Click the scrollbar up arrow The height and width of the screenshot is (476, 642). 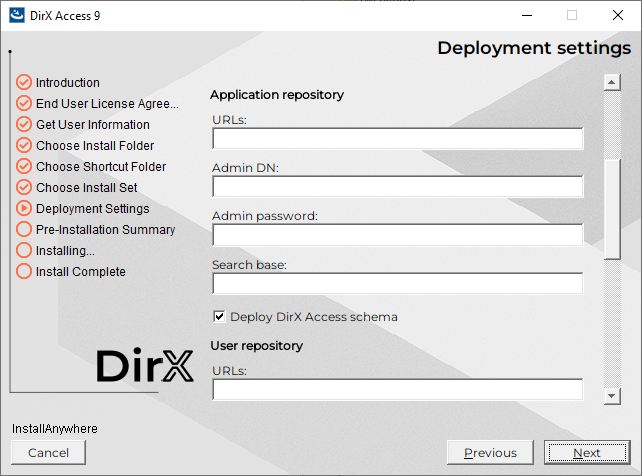click(x=612, y=82)
